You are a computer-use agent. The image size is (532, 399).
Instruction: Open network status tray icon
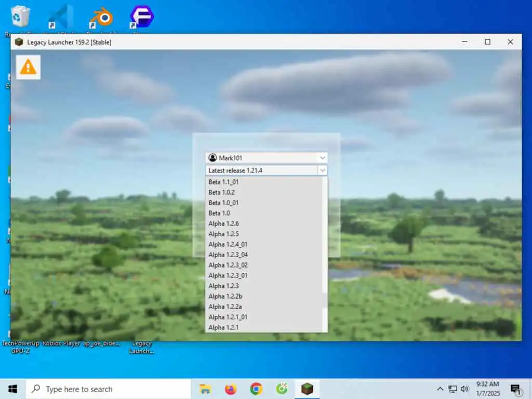tap(453, 389)
